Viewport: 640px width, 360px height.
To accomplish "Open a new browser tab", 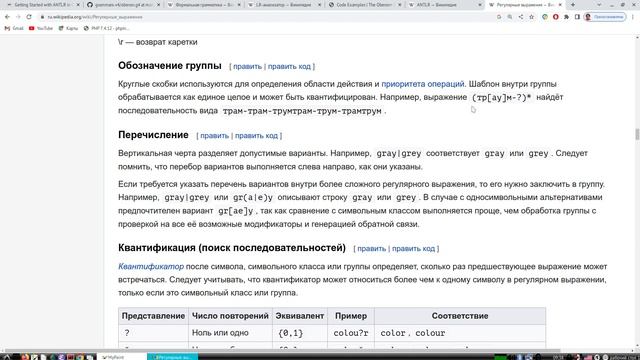I will (x=573, y=5).
